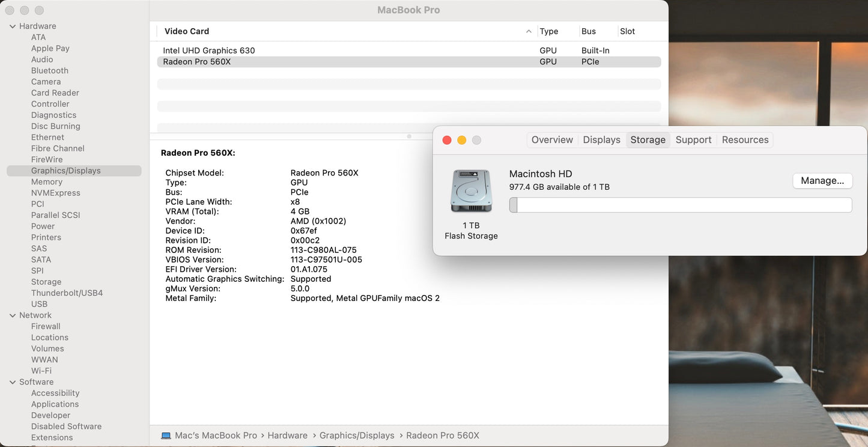Click the Macintosh HD storage usage bar
Image resolution: width=868 pixels, height=447 pixels.
(681, 205)
